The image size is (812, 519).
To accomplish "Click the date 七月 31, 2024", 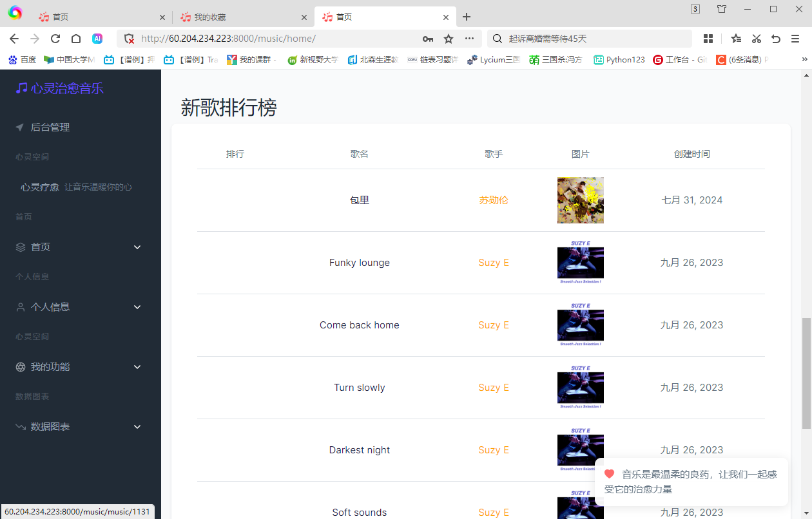I will click(x=692, y=200).
